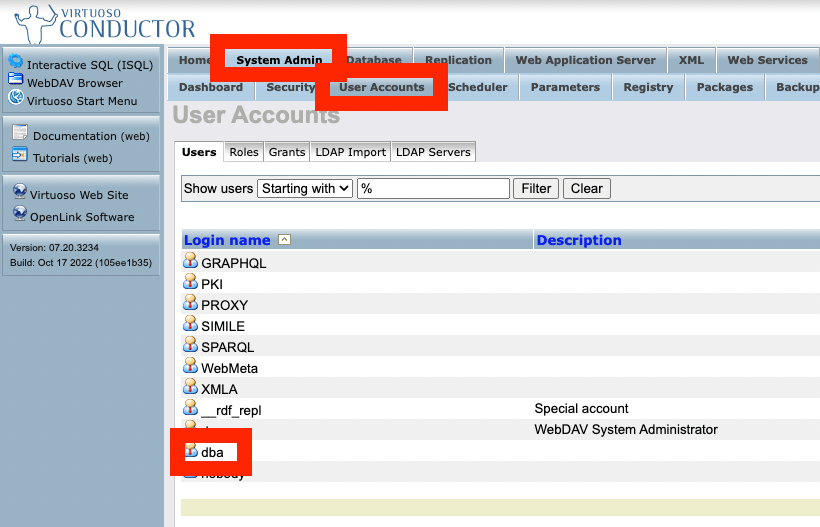The image size is (820, 527).
Task: Open Interactive SQL (ISQL) link
Action: [x=90, y=65]
